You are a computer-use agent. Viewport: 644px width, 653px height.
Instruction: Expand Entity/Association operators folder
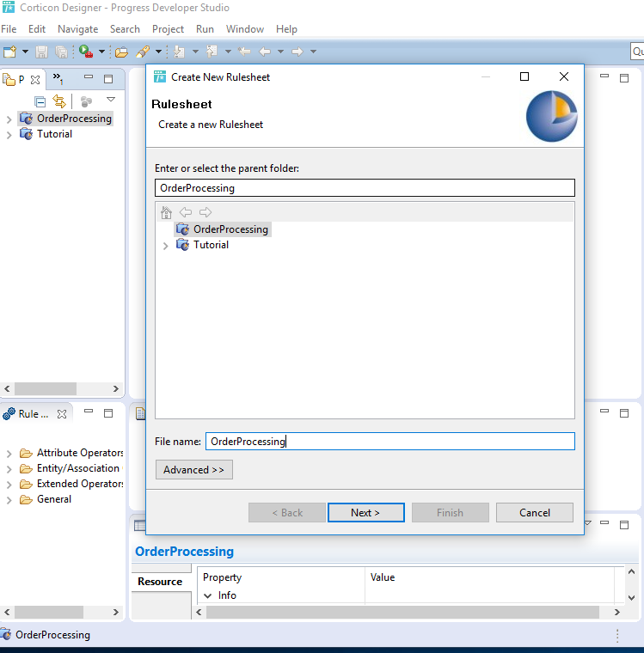click(x=9, y=469)
